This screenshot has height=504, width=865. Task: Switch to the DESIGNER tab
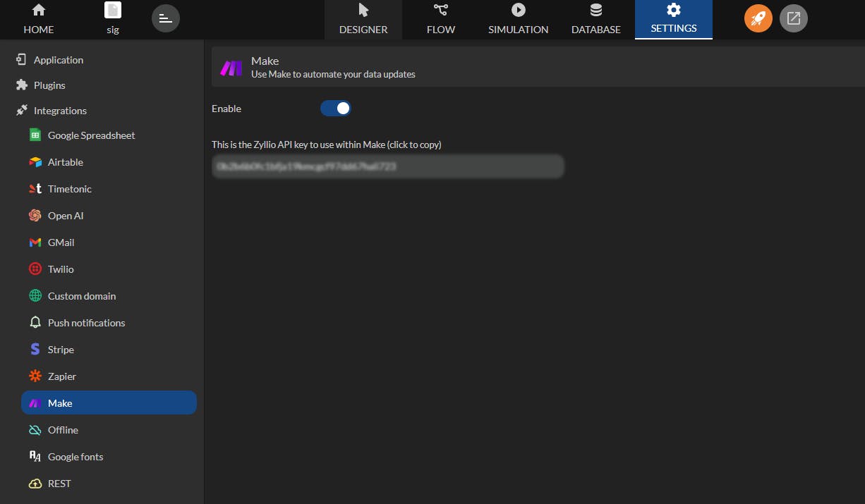363,20
